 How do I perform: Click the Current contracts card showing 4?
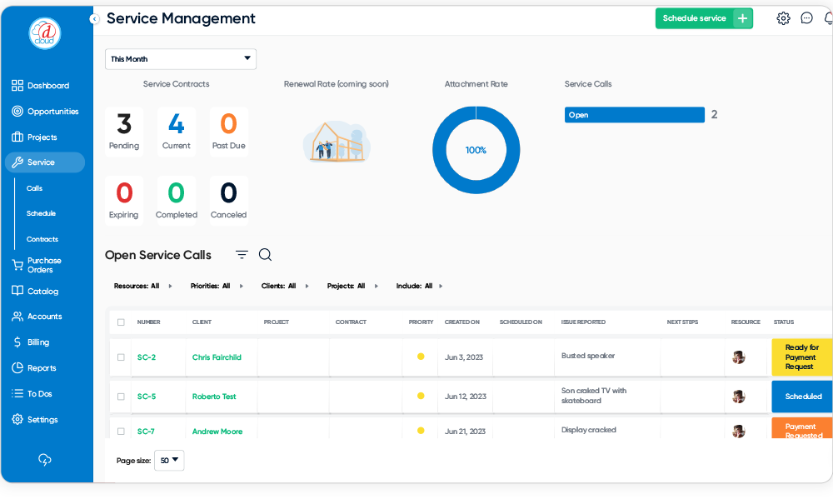click(x=177, y=132)
